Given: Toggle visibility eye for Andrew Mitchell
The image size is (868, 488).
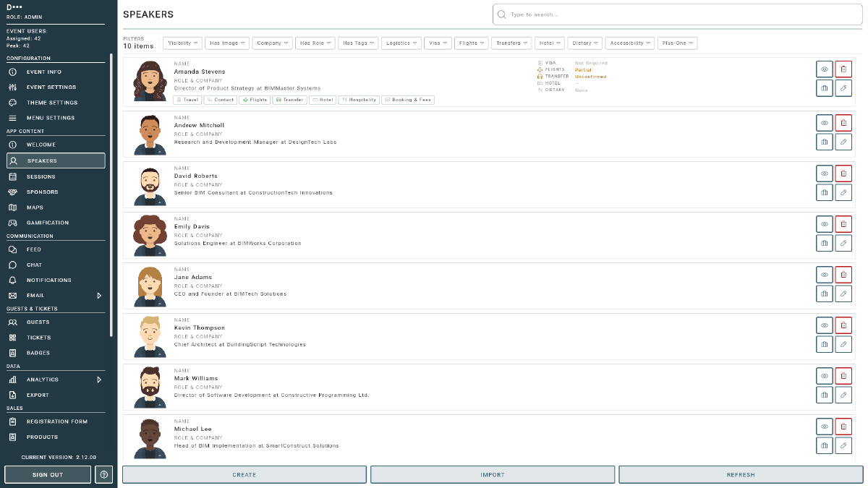Looking at the screenshot, I should [825, 123].
